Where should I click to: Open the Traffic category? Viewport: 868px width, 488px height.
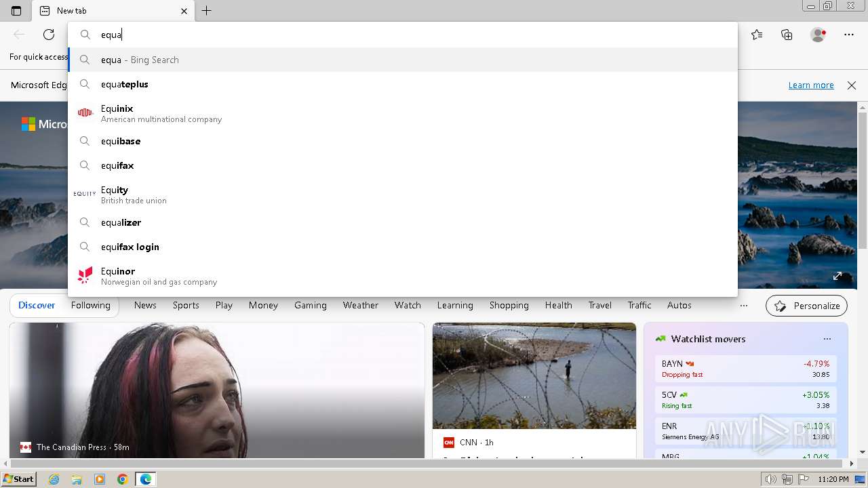[639, 306]
